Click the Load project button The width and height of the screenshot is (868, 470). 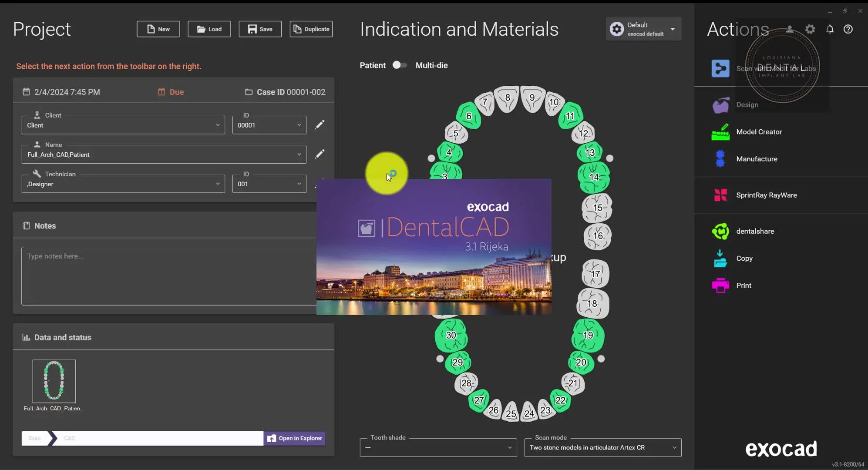(209, 29)
